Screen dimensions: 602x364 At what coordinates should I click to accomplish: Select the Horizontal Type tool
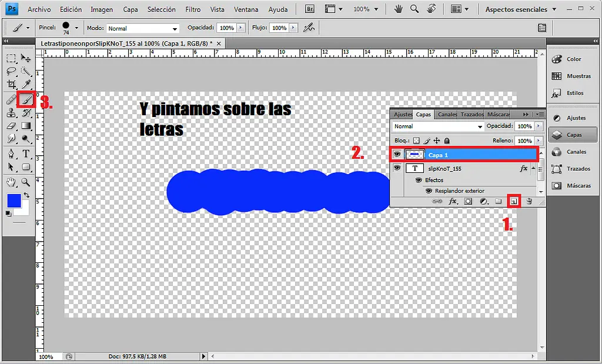[25, 153]
